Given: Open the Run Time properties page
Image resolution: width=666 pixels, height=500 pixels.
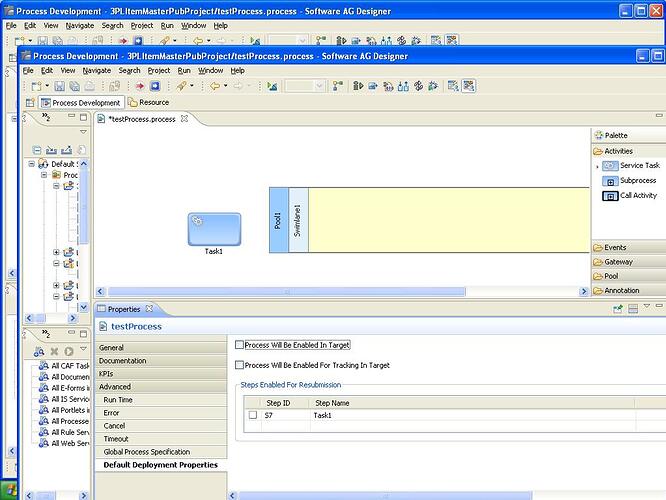Looking at the screenshot, I should pos(161,400).
